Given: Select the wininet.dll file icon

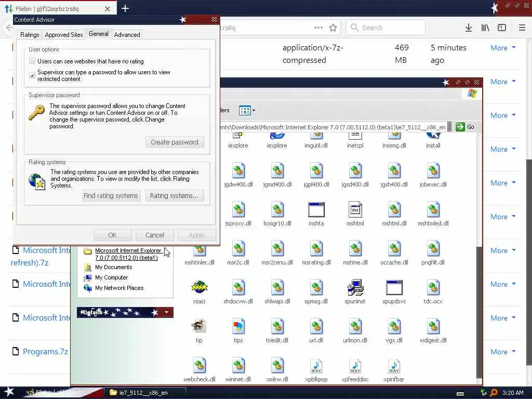Looking at the screenshot, I should coord(238,366).
